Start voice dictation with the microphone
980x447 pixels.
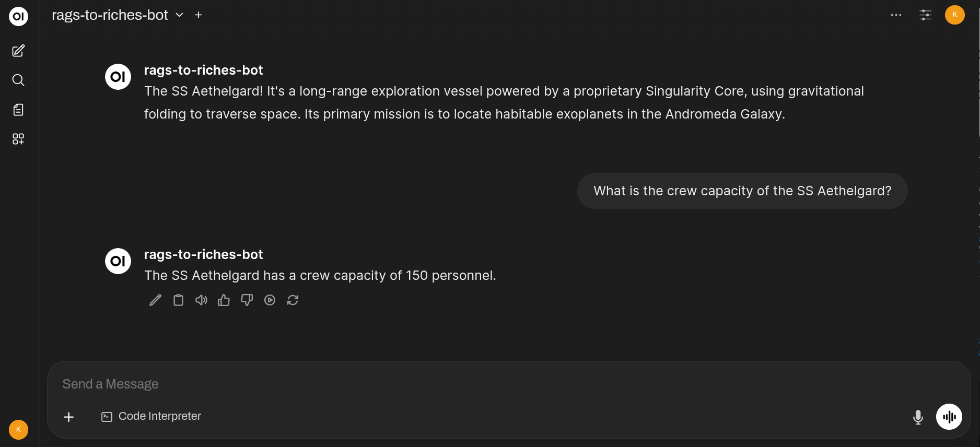918,417
